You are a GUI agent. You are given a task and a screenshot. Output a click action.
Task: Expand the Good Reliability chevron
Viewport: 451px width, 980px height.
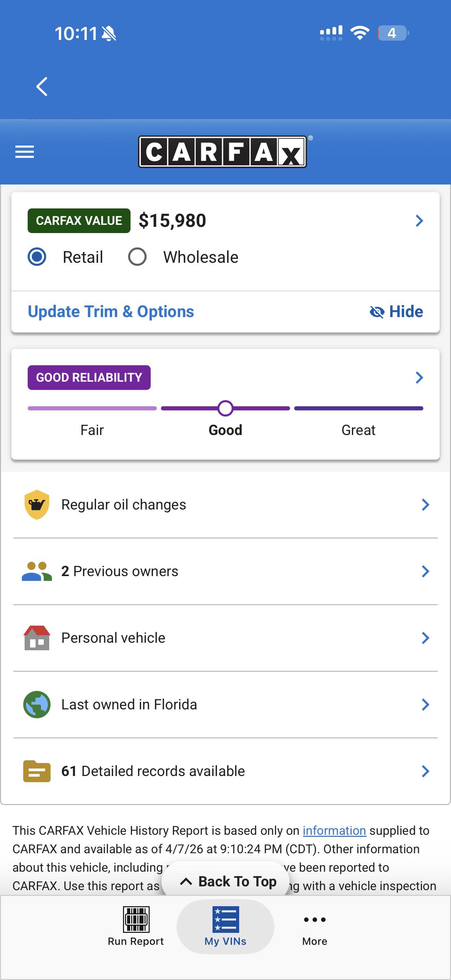coord(419,377)
